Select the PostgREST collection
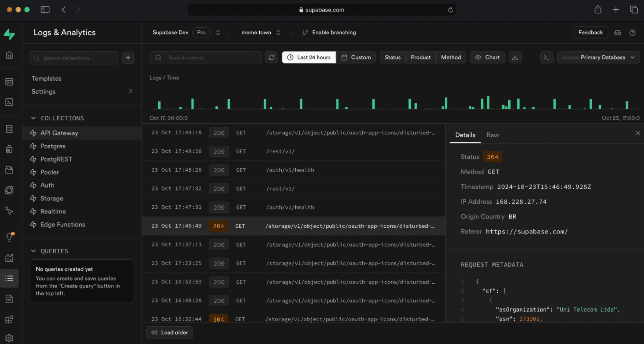The width and height of the screenshot is (644, 344). 82,159
